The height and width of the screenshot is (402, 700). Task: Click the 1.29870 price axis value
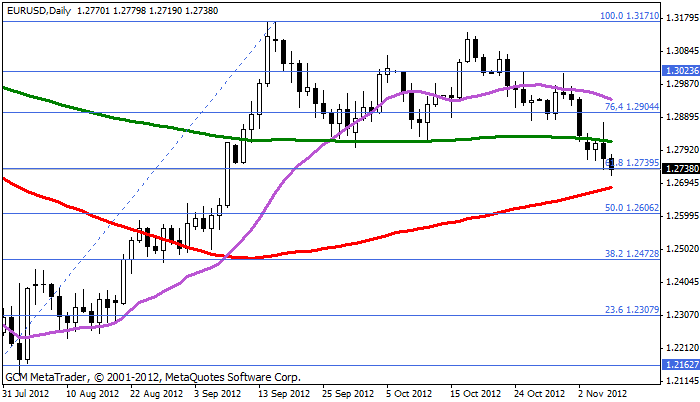[682, 84]
